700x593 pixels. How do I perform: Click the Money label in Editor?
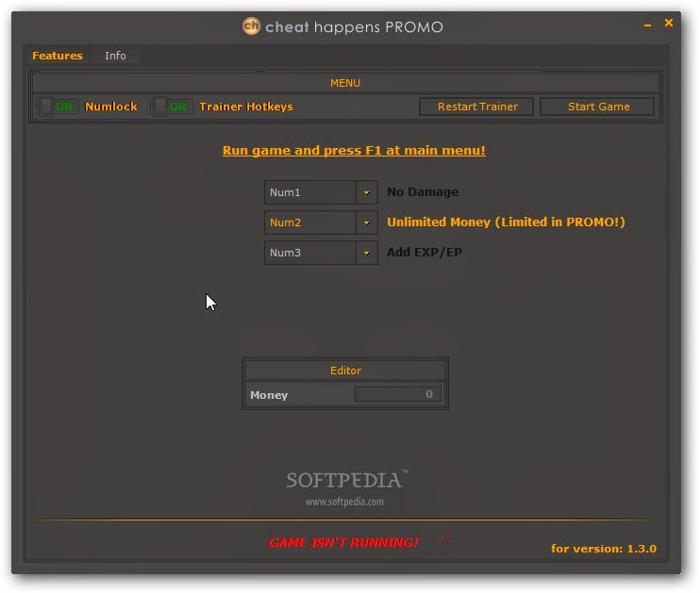[x=269, y=395]
